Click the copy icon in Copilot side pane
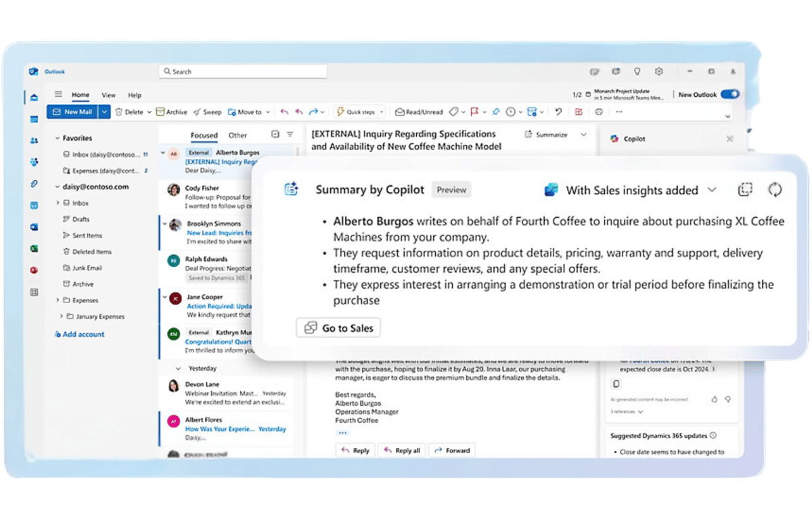Screen dimensions: 812x512 616,384
